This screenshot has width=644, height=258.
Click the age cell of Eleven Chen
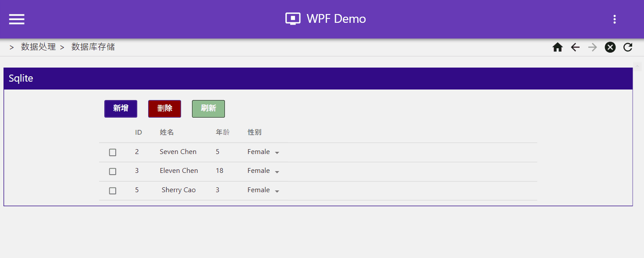(x=220, y=171)
